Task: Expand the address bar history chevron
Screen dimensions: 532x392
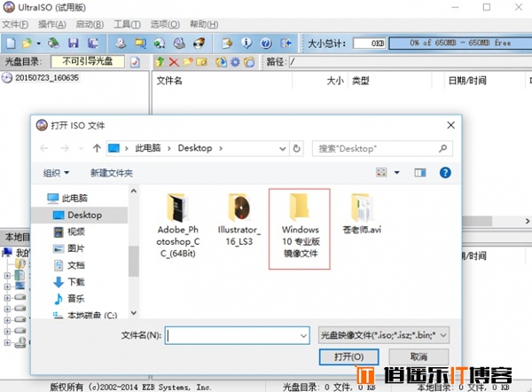Action: [282, 149]
